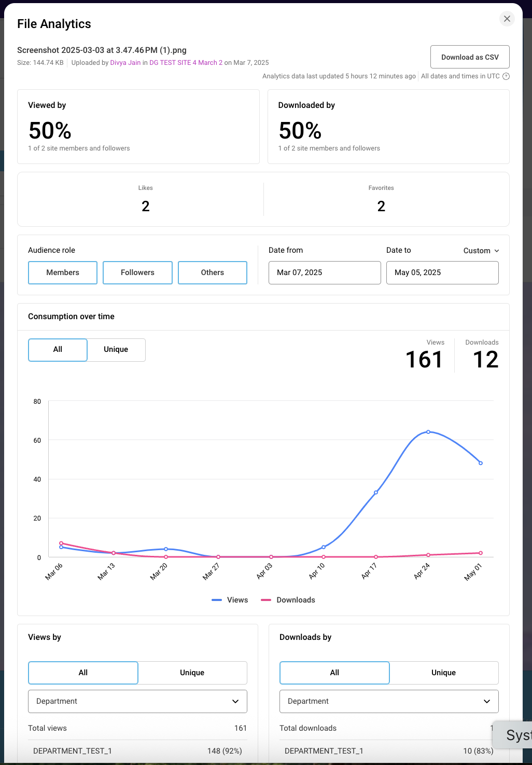The height and width of the screenshot is (765, 532).
Task: Switch Downloads by to Unique
Action: [443, 673]
